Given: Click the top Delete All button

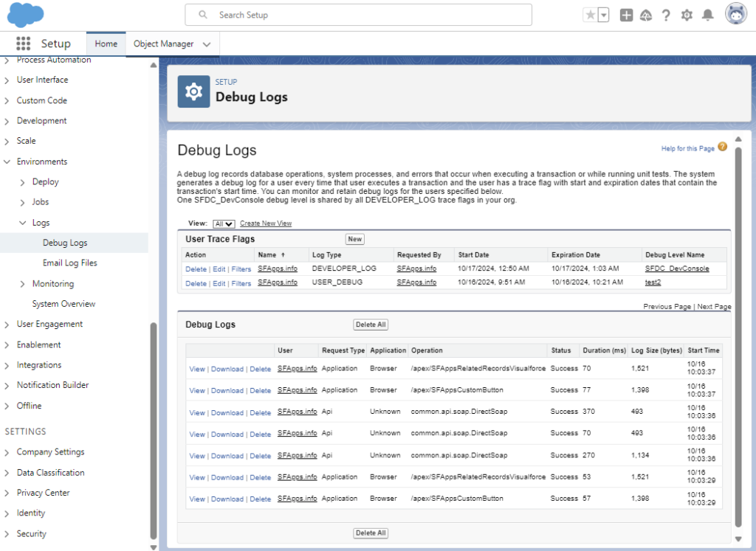Looking at the screenshot, I should pos(371,325).
